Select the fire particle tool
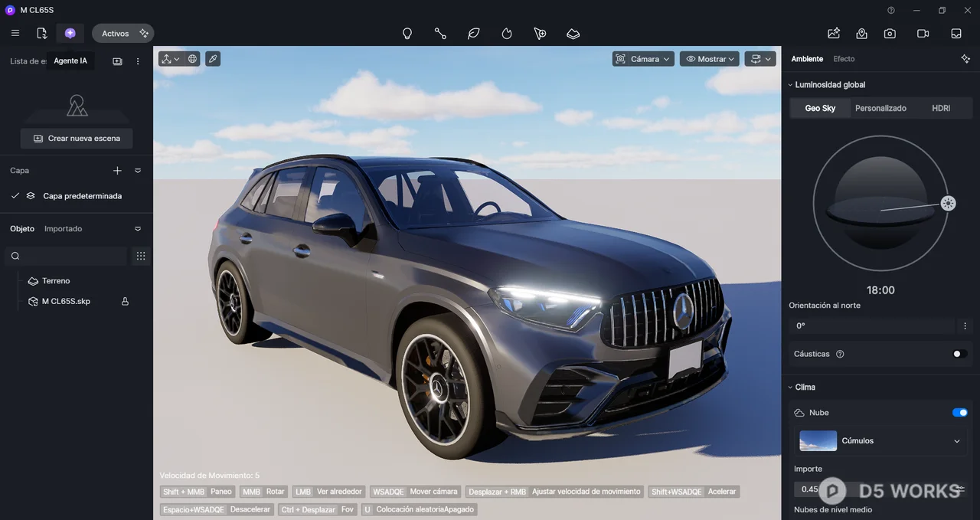Viewport: 980px width, 520px height. (507, 34)
